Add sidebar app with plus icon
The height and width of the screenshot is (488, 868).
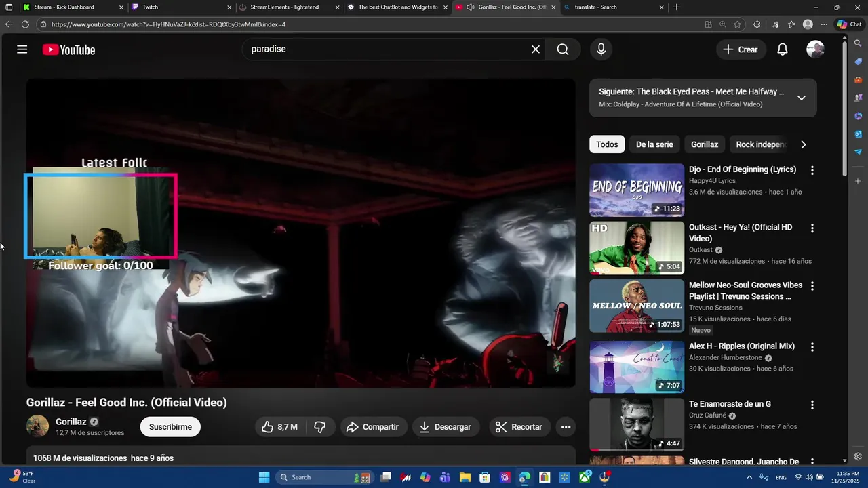pos(858,181)
